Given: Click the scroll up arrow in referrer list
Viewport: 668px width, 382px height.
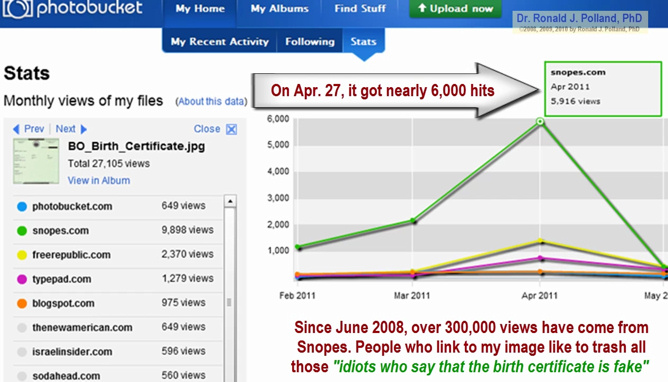Looking at the screenshot, I should (230, 201).
